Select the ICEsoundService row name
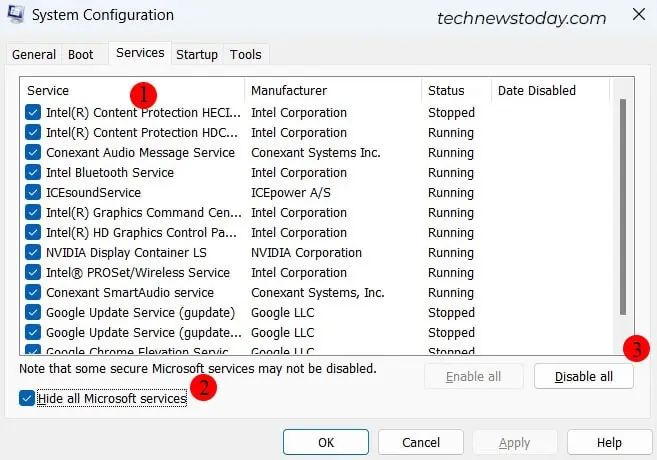 click(93, 193)
